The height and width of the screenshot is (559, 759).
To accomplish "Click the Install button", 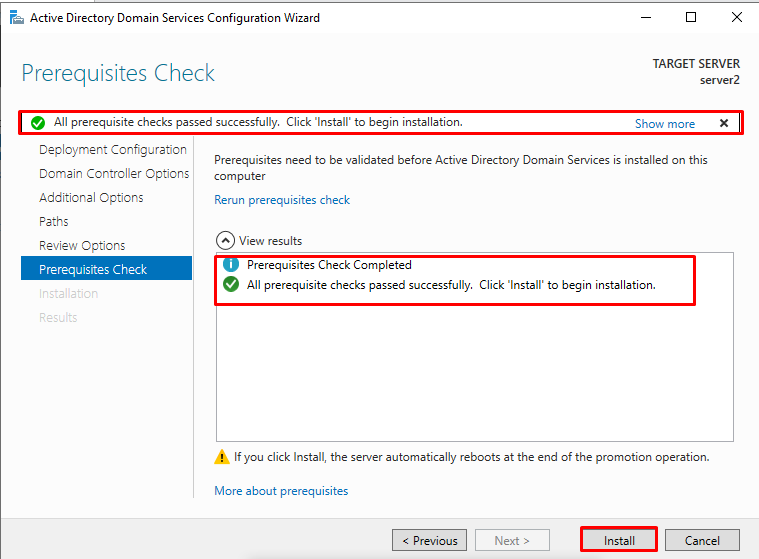I will click(619, 540).
